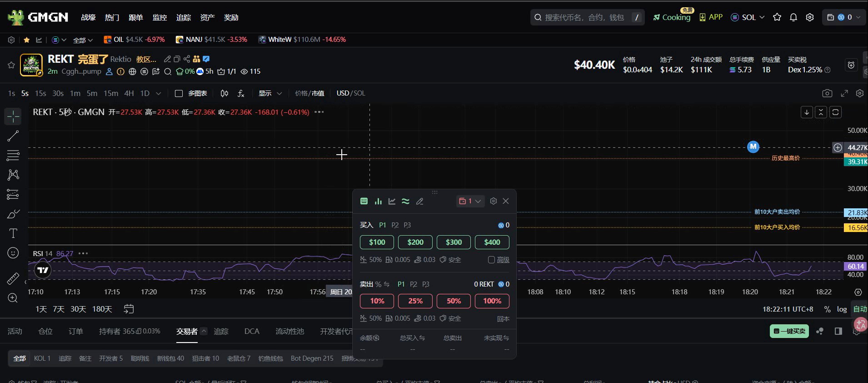Select the trend line drawing tool
Viewport: 868px width, 383px height.
pos(13,136)
